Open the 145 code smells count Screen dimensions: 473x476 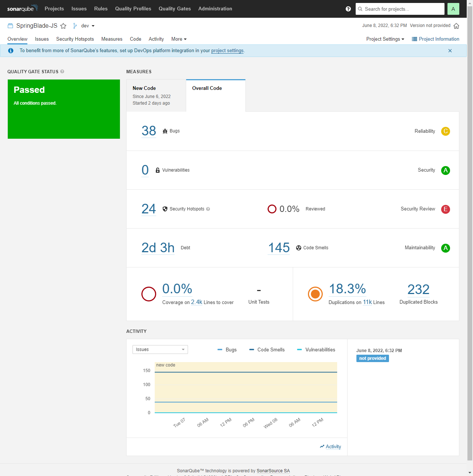(x=279, y=248)
